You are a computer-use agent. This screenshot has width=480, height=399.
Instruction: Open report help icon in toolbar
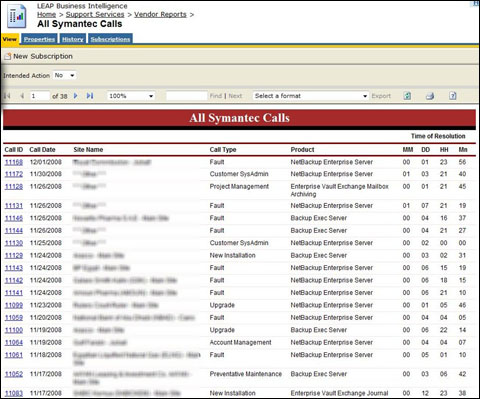tap(452, 96)
